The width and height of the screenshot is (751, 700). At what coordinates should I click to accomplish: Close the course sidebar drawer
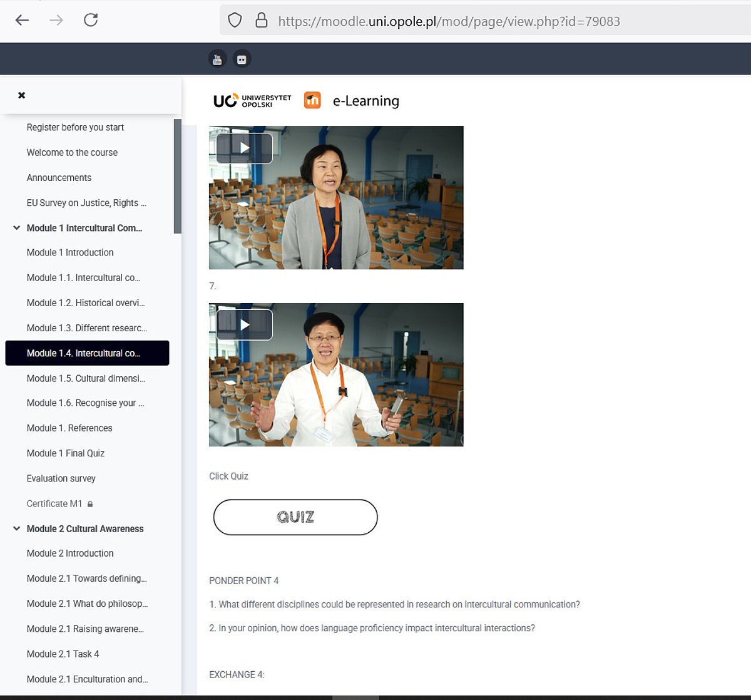pyautogui.click(x=22, y=95)
